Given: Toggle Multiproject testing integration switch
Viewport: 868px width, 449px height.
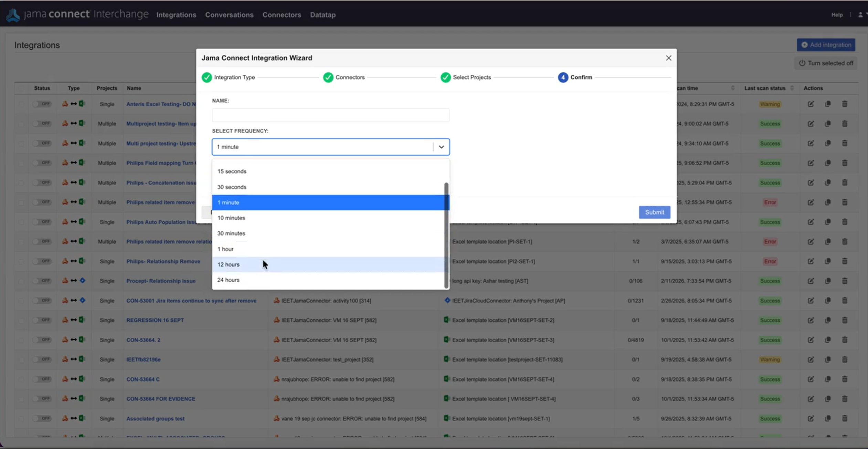Looking at the screenshot, I should 42,123.
